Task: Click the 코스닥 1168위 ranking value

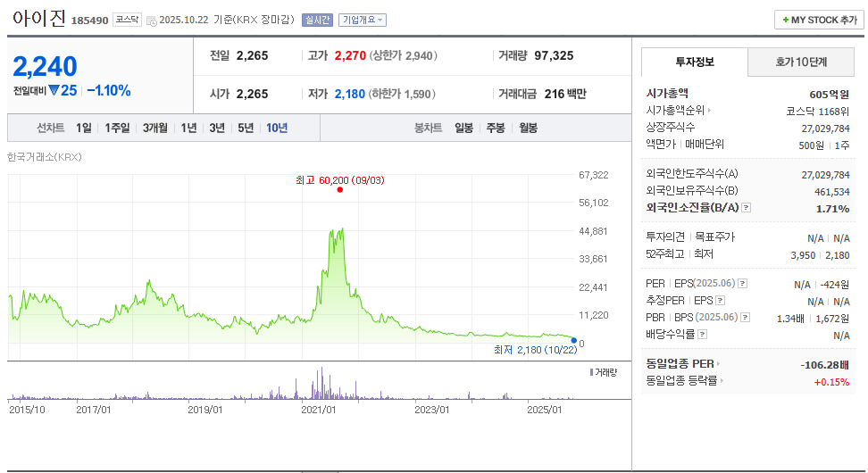Action: 818,112
